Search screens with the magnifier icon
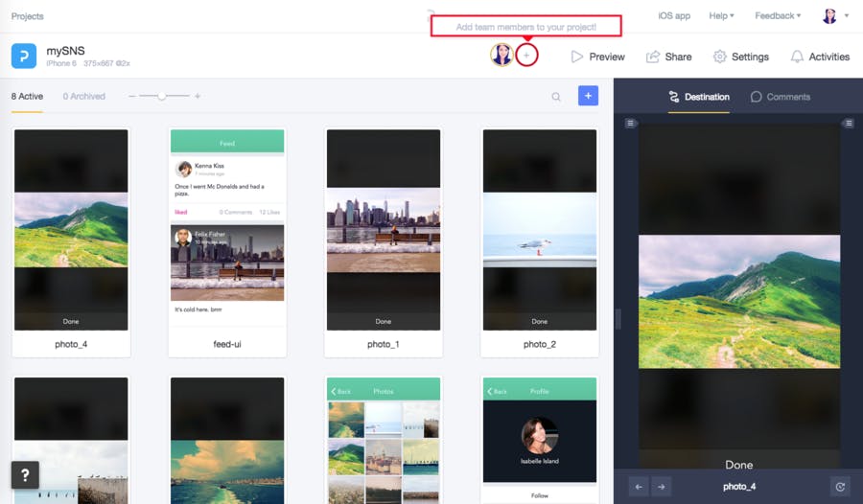 [556, 97]
